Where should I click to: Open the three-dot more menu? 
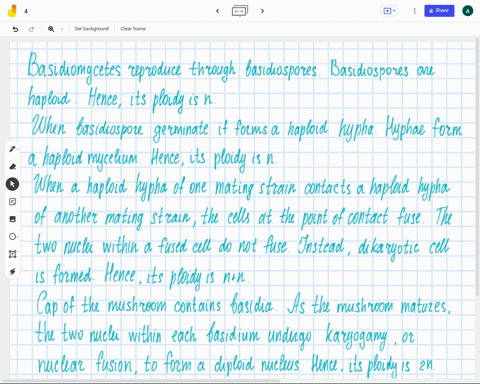[414, 11]
